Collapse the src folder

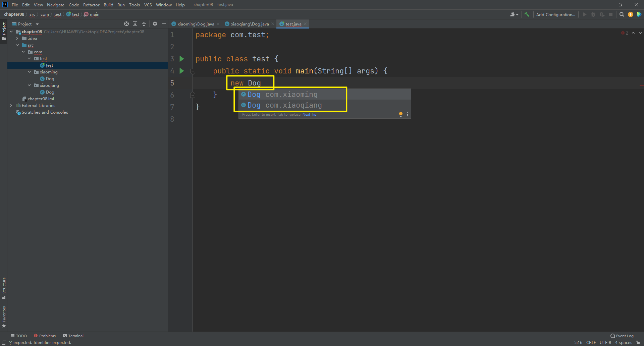(x=17, y=45)
